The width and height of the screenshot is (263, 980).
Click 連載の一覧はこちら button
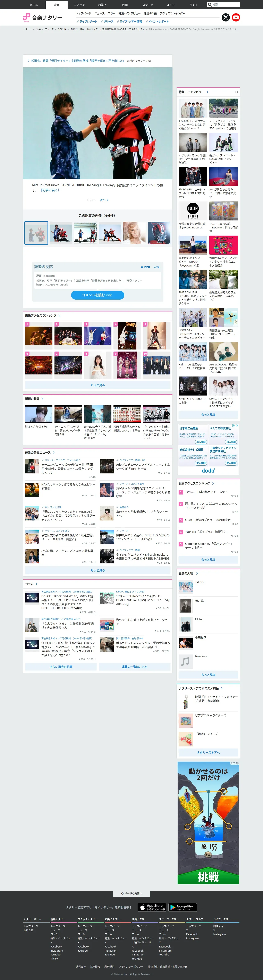coord(135,667)
